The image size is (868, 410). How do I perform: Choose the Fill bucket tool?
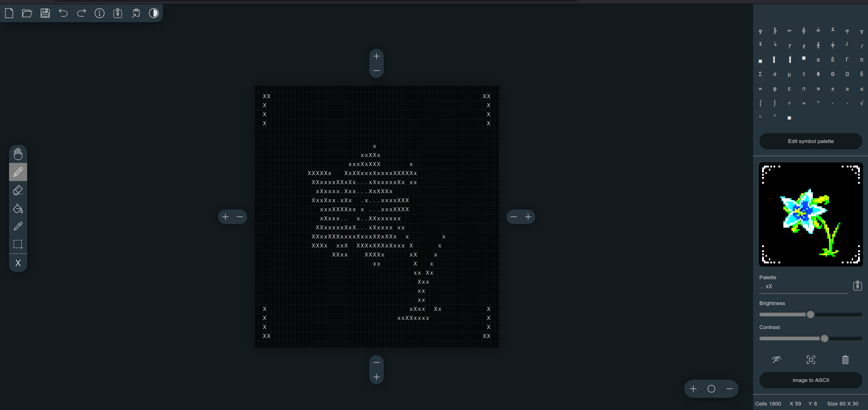click(x=18, y=209)
